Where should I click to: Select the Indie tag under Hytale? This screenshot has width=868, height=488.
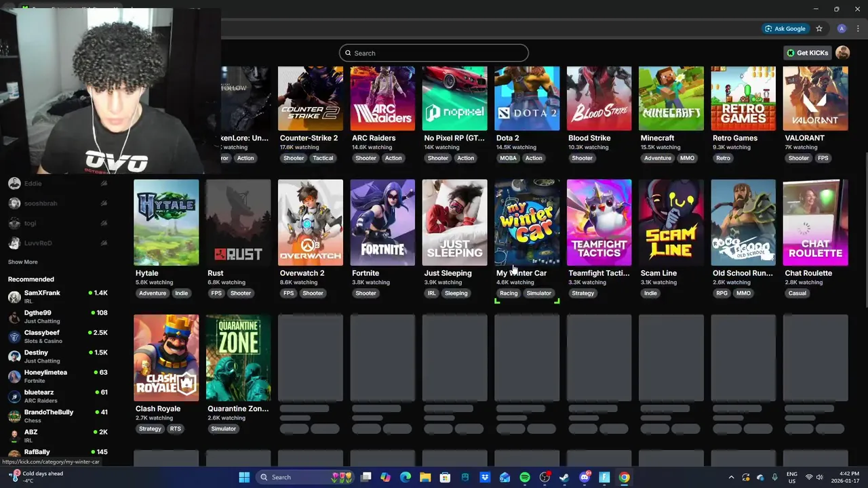(x=181, y=293)
